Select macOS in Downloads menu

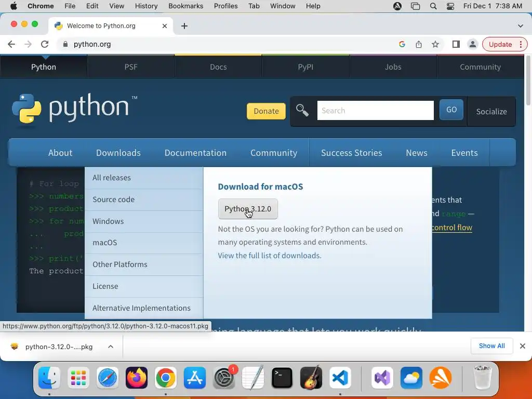[144, 243]
